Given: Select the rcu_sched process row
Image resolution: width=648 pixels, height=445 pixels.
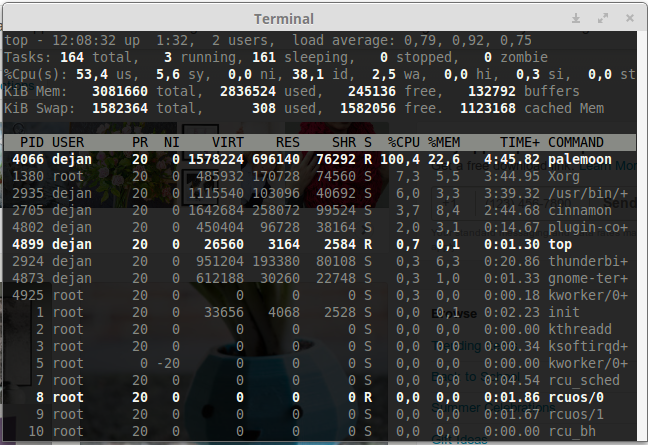Looking at the screenshot, I should tap(319, 380).
